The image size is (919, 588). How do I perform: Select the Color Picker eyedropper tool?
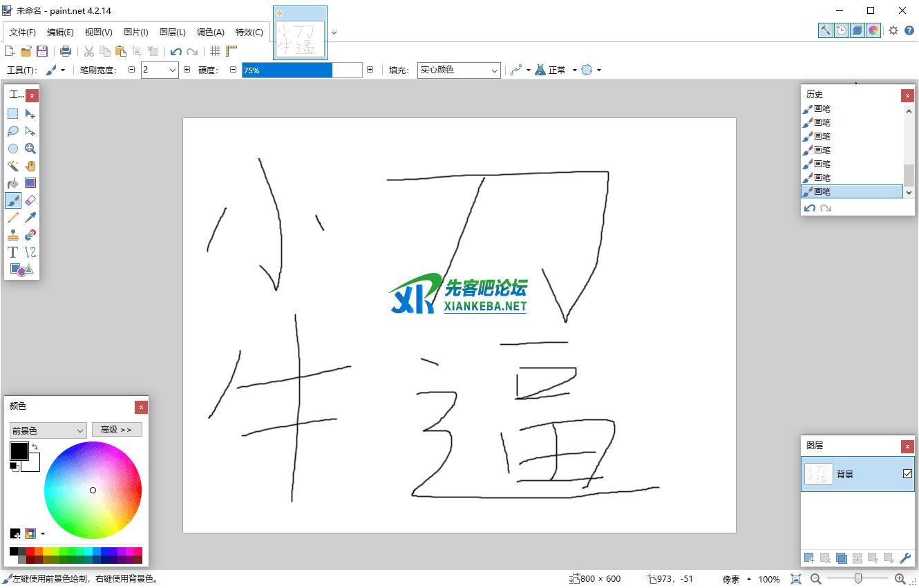coord(30,217)
